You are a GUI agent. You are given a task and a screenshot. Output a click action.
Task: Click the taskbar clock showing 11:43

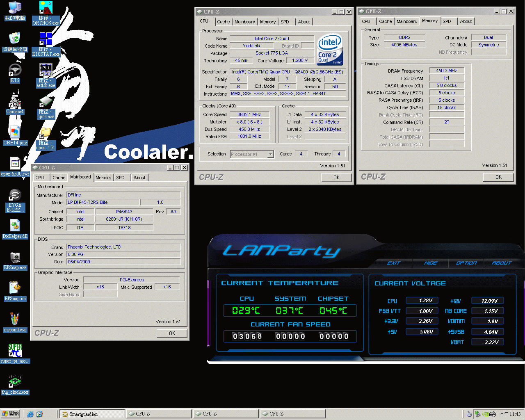510,414
